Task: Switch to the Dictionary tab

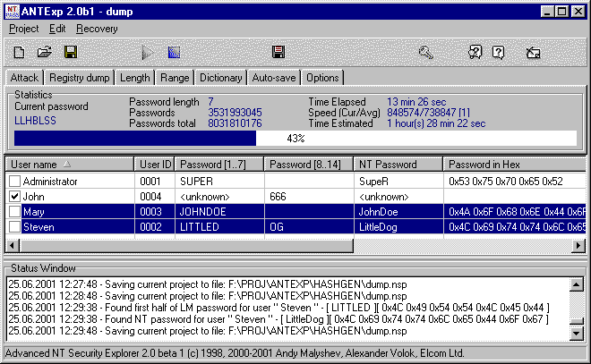Action: [x=220, y=78]
